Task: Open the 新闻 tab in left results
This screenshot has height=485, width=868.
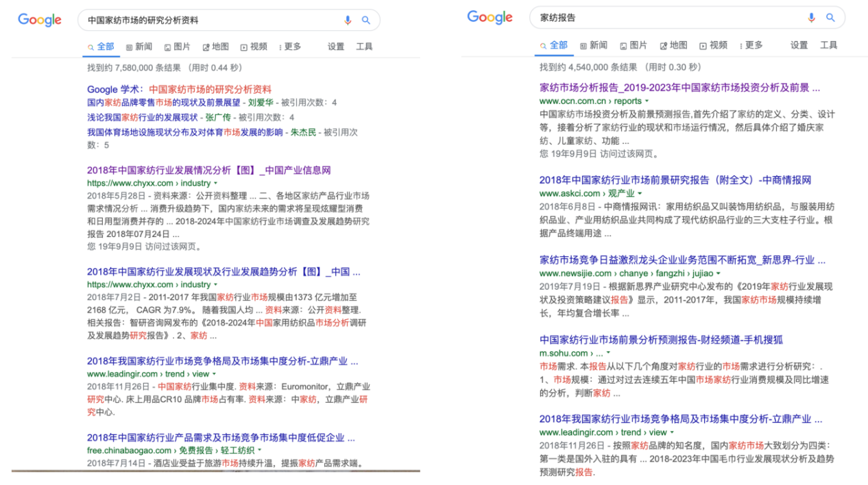Action: (139, 47)
